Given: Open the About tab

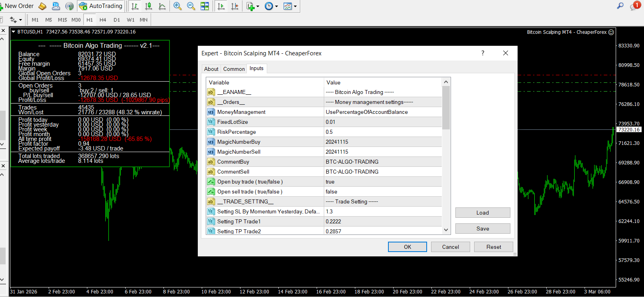Looking at the screenshot, I should 211,69.
